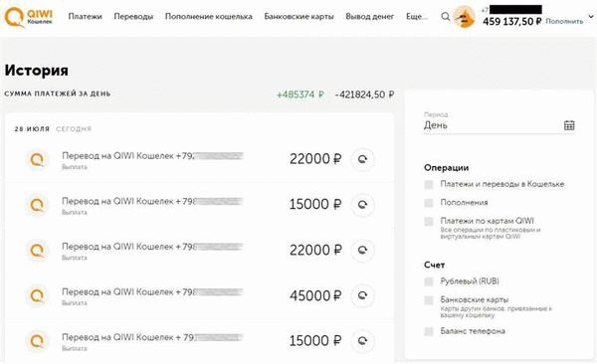Image resolution: width=597 pixels, height=364 pixels.
Task: Click the 28 июля date label
Action: coord(32,129)
